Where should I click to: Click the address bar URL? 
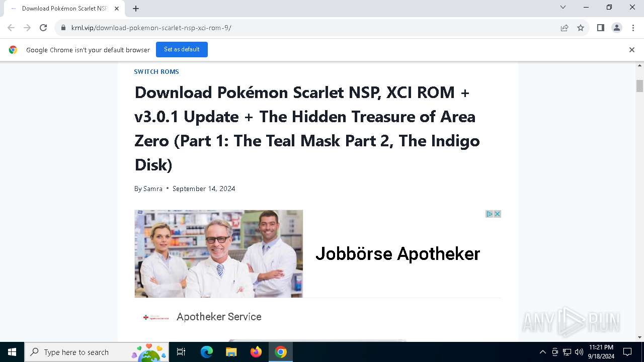[x=151, y=28]
